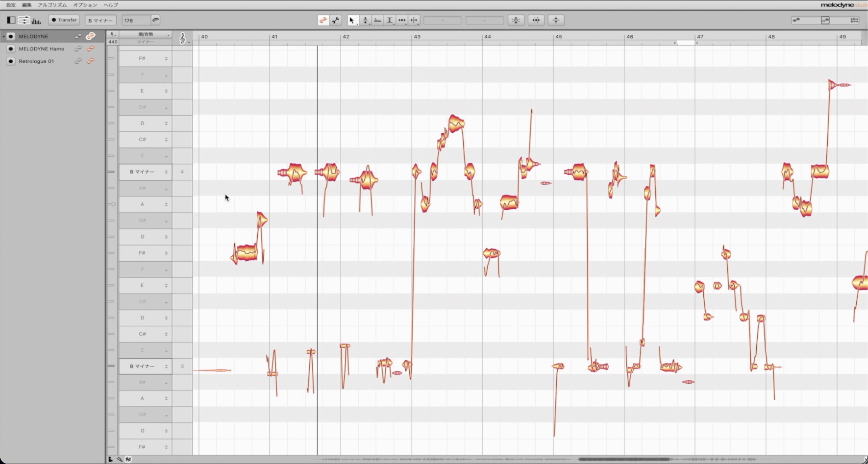Select the Note Separation tool
The image size is (868, 464).
tap(414, 20)
